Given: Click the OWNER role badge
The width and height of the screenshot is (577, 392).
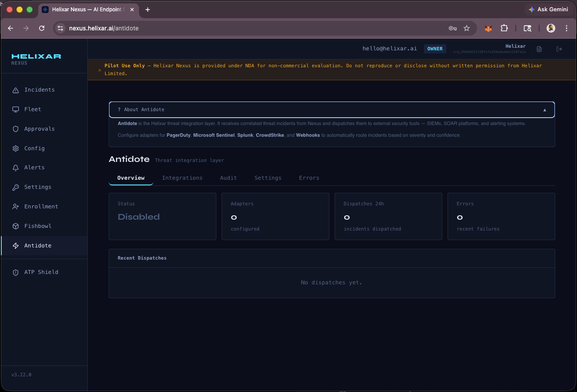Looking at the screenshot, I should 435,49.
